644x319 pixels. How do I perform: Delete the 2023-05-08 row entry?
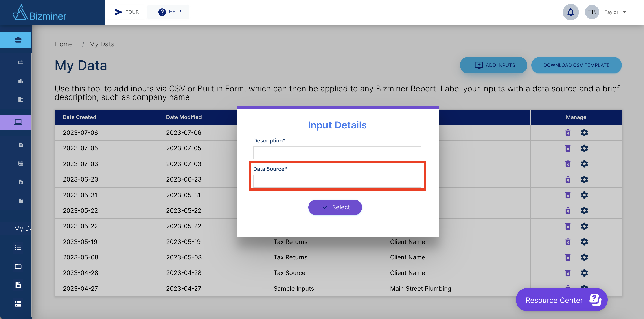click(568, 257)
